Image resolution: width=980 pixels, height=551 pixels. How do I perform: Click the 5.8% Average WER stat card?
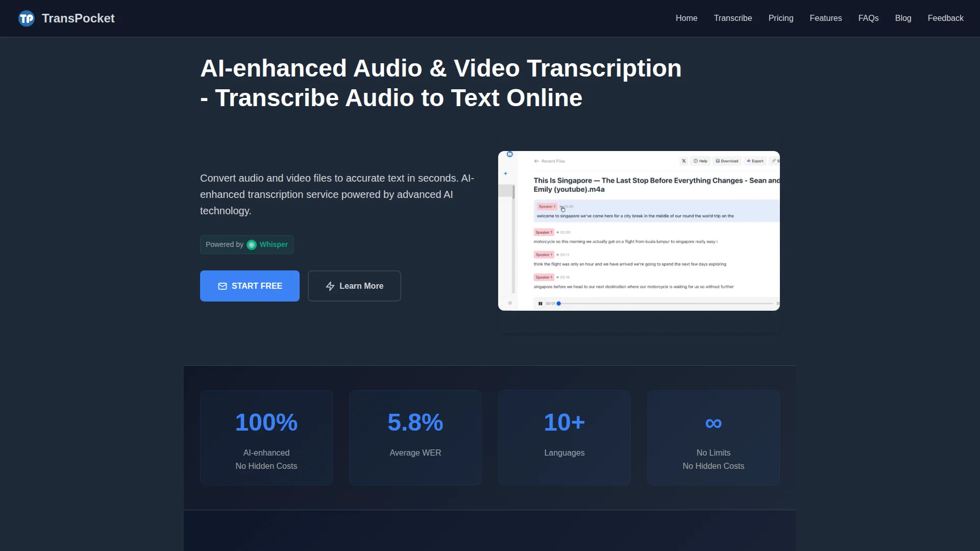coord(415,437)
